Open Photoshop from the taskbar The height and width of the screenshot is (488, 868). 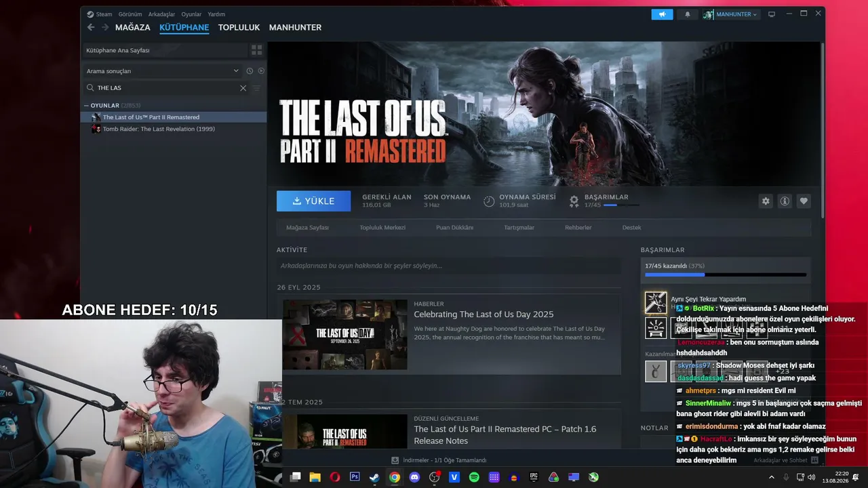click(x=355, y=477)
